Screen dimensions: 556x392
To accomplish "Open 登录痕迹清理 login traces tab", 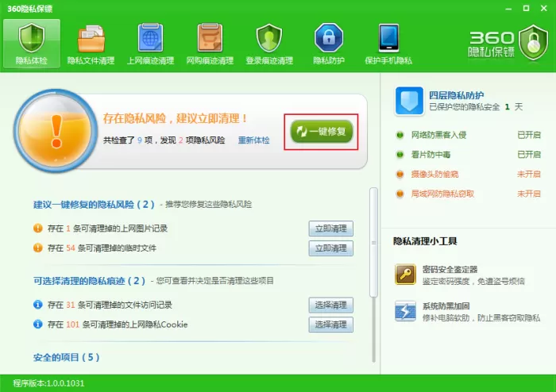I will 269,44.
